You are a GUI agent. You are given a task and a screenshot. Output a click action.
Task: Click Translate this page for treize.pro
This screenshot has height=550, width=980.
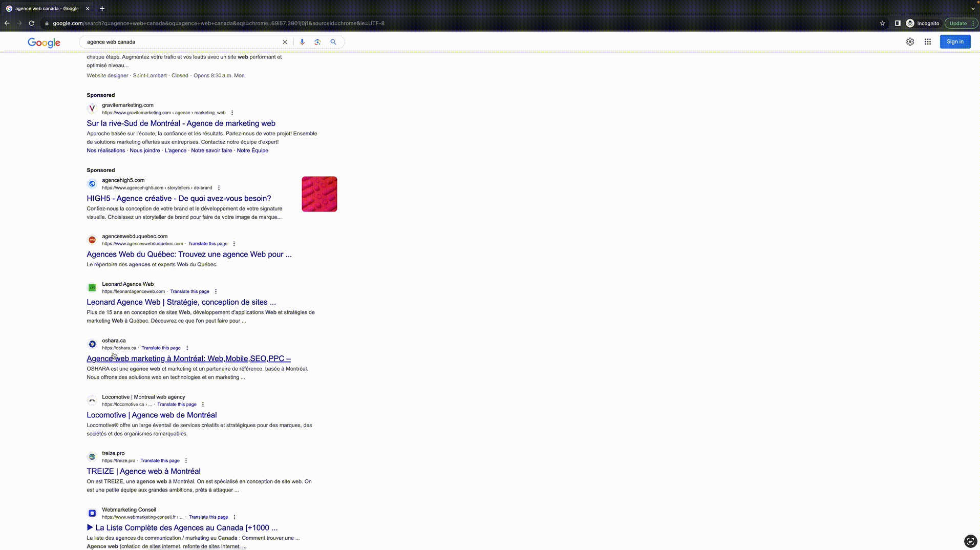click(x=160, y=460)
